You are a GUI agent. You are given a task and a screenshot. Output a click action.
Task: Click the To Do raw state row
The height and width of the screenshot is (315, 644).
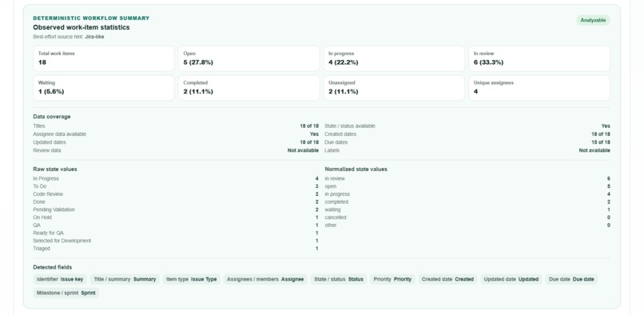click(176, 186)
